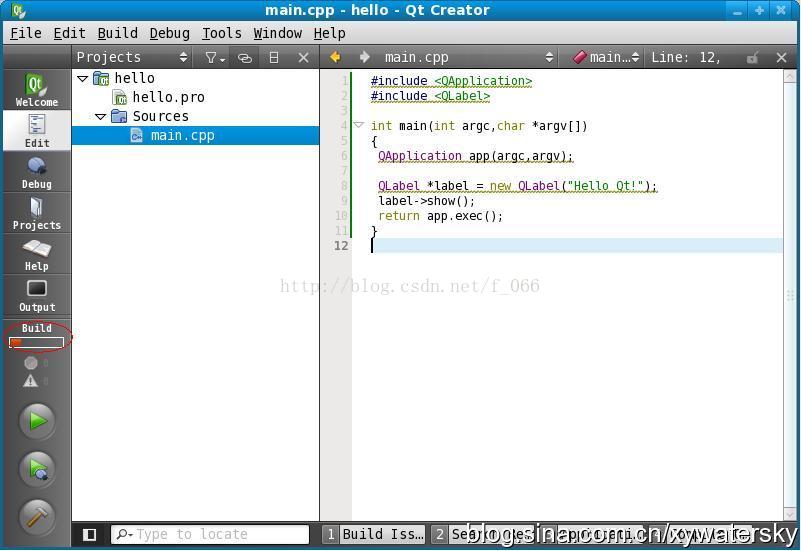The height and width of the screenshot is (551, 801).
Task: Open the Projects pane filter menu
Action: coord(215,58)
